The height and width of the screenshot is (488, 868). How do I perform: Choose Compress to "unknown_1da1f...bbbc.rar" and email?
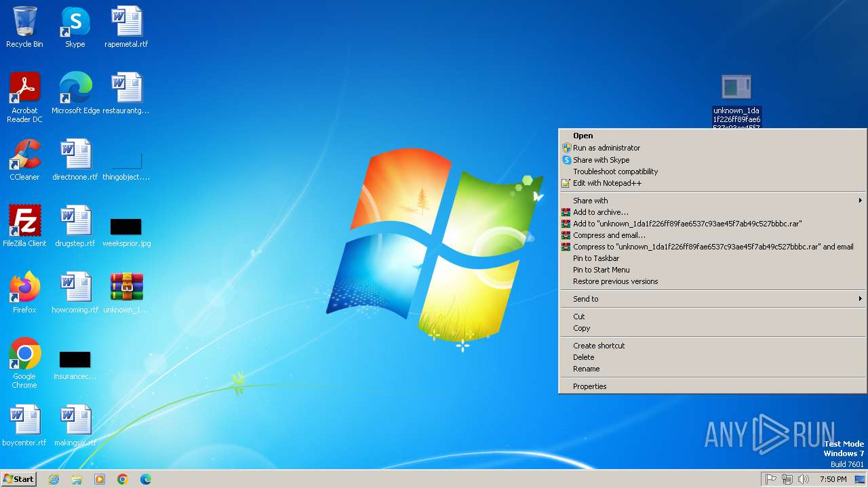[712, 247]
